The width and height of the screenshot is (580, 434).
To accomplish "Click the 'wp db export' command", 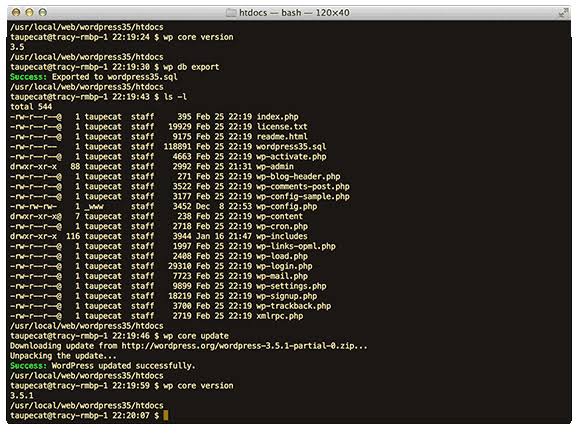I will coord(191,67).
